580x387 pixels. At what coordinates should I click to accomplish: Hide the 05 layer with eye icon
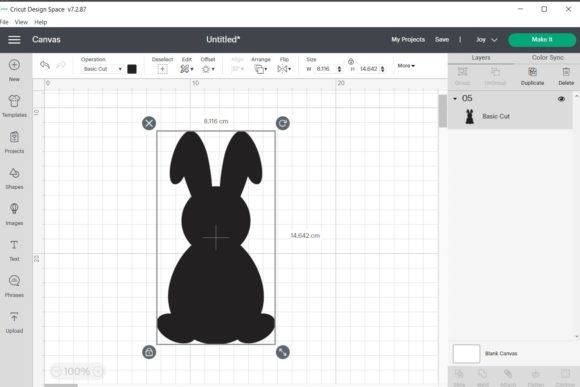561,99
